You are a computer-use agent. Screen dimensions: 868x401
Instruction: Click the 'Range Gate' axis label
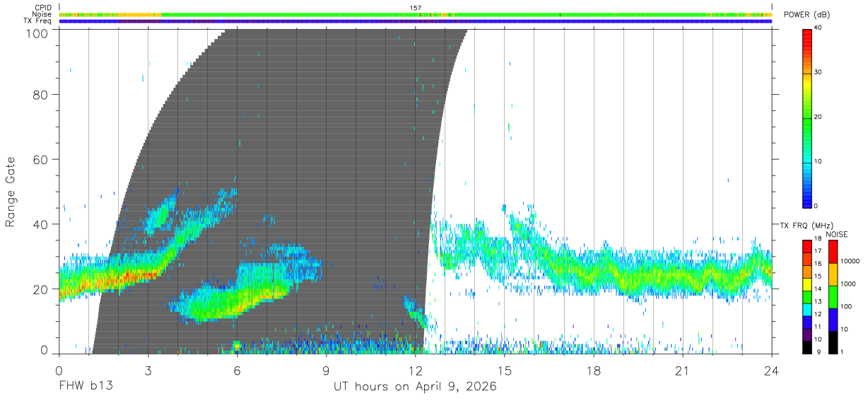point(11,191)
